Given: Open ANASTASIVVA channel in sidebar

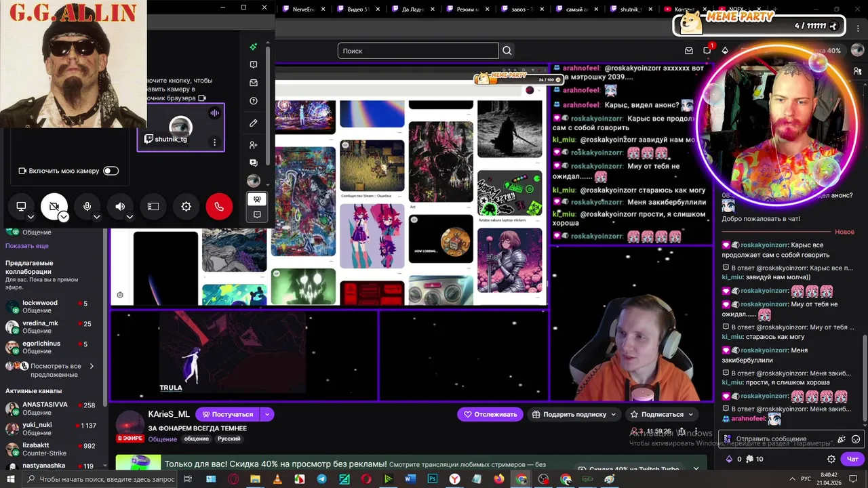Looking at the screenshot, I should click(52, 409).
